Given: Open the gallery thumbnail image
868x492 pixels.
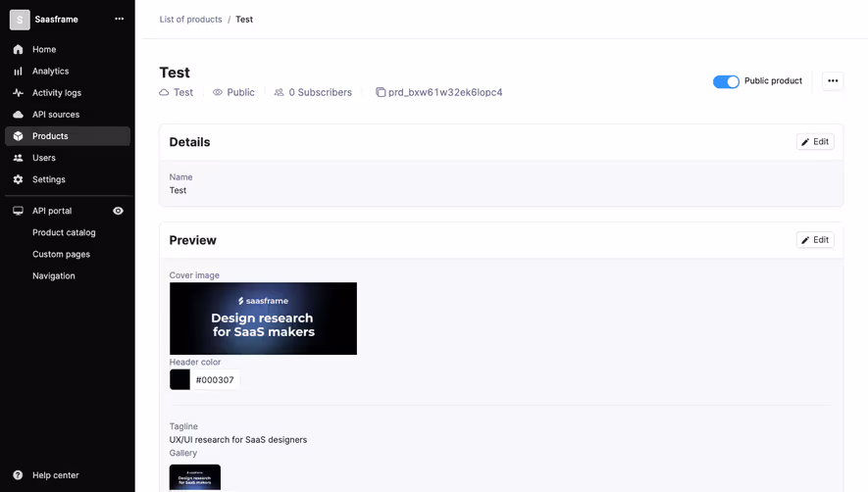Looking at the screenshot, I should tap(195, 477).
